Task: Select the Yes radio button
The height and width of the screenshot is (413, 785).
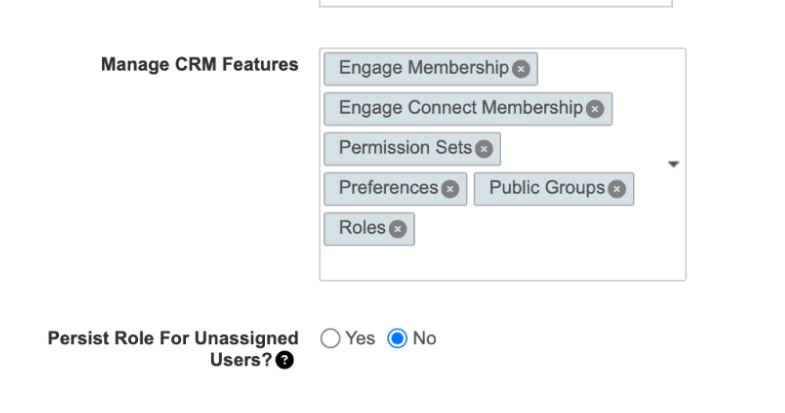Action: [330, 338]
